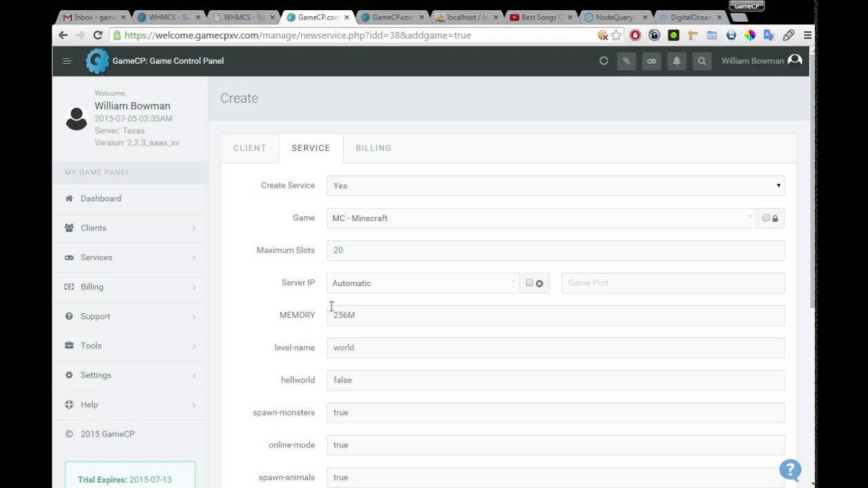Toggle the Game lock checkbox
The width and height of the screenshot is (868, 488).
(x=766, y=218)
